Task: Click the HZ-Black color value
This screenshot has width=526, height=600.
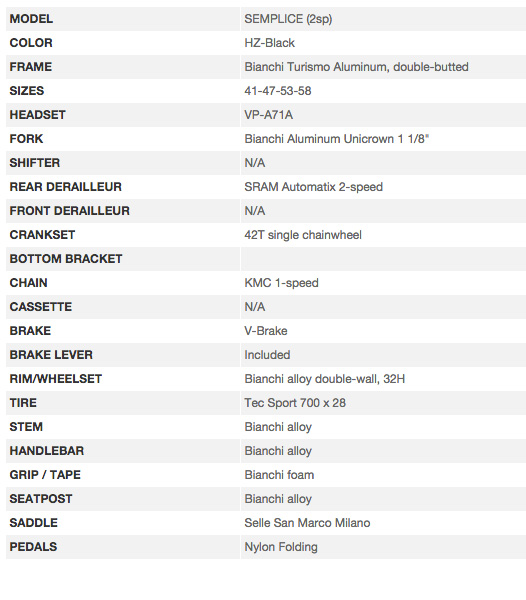Action: 269,43
